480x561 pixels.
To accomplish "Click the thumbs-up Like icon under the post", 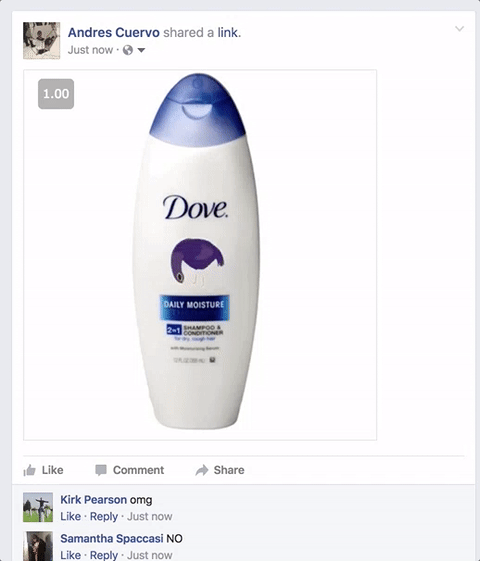I will pyautogui.click(x=29, y=470).
